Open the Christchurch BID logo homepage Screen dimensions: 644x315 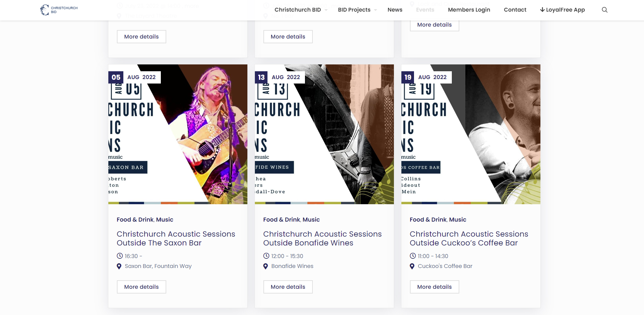click(59, 10)
